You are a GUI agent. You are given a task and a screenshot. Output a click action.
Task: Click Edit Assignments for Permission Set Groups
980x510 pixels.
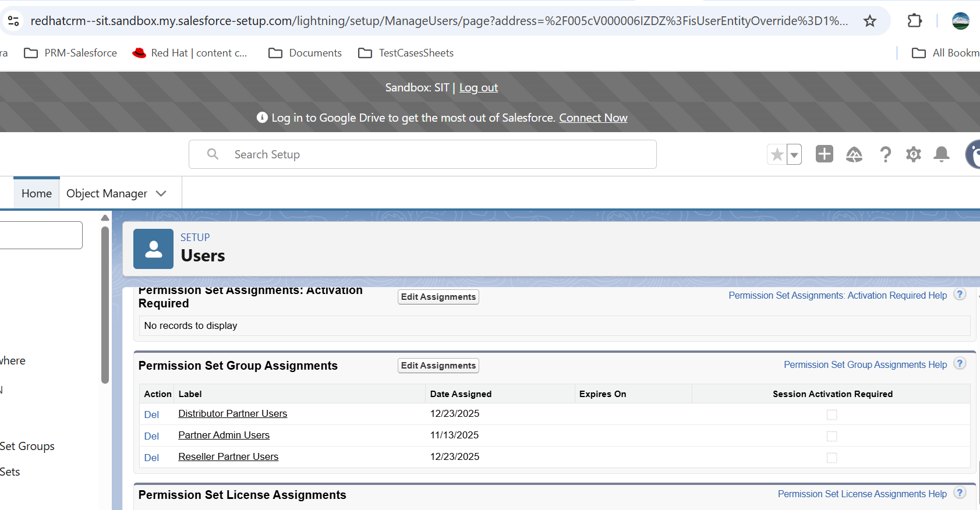tap(438, 366)
